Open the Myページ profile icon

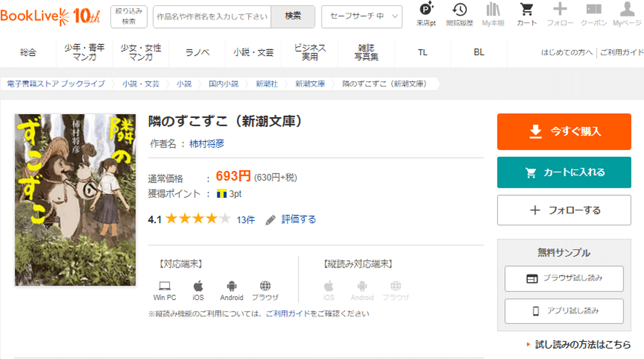coord(627,14)
